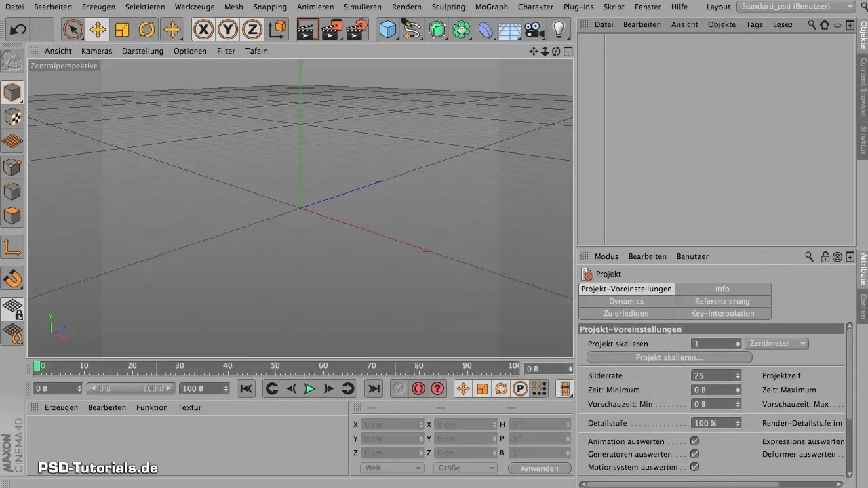Click X position input field
868x488 pixels.
(391, 424)
